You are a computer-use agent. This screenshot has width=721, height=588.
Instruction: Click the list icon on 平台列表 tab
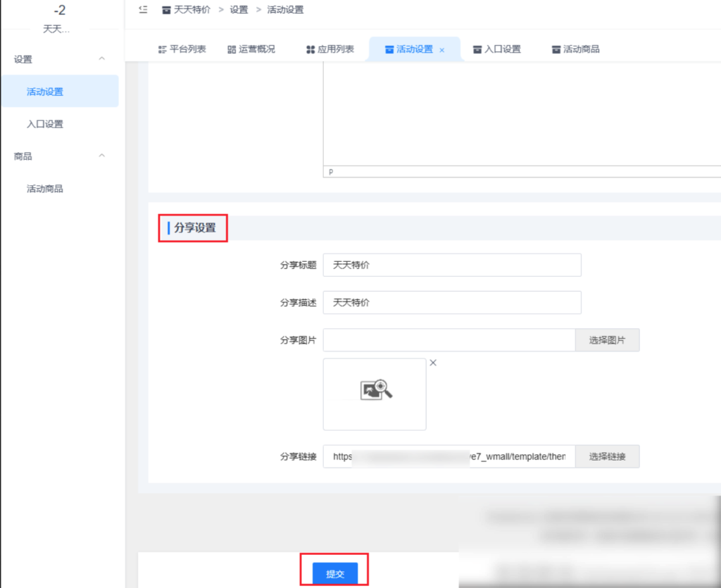point(162,49)
